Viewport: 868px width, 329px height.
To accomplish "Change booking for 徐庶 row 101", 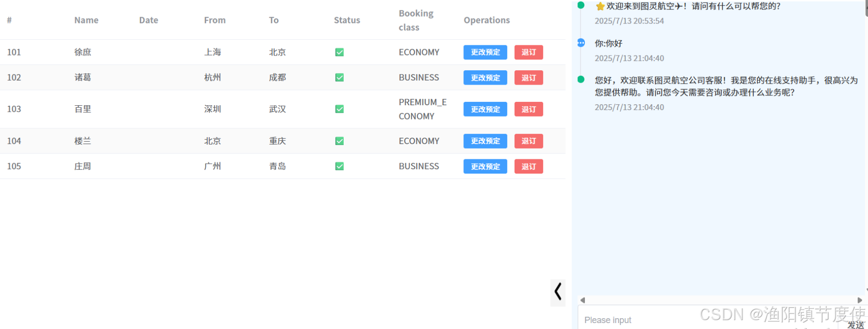I will tap(485, 52).
